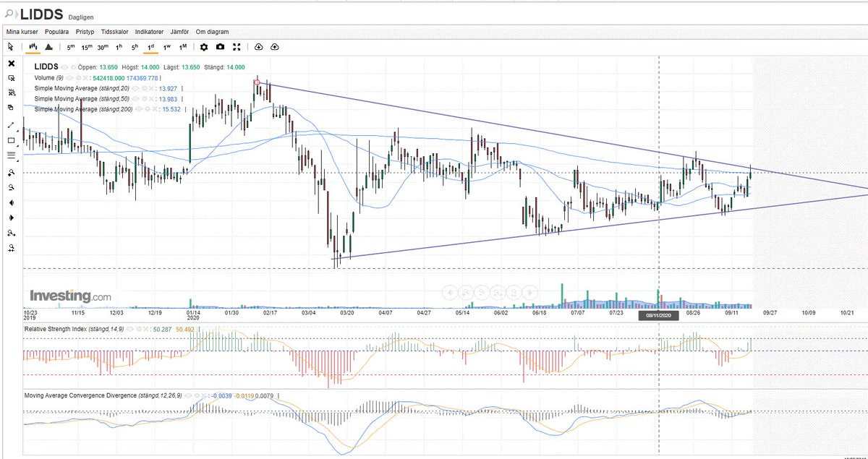Set timeframe to 15 minutes

87,47
